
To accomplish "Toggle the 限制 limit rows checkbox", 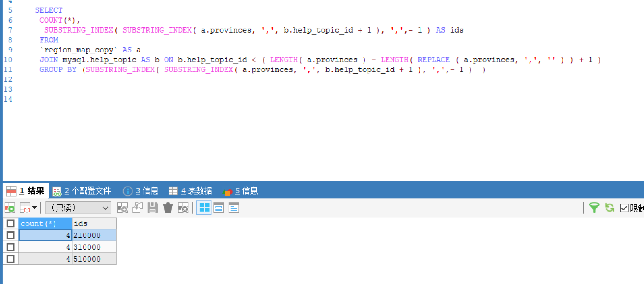I will [x=624, y=208].
